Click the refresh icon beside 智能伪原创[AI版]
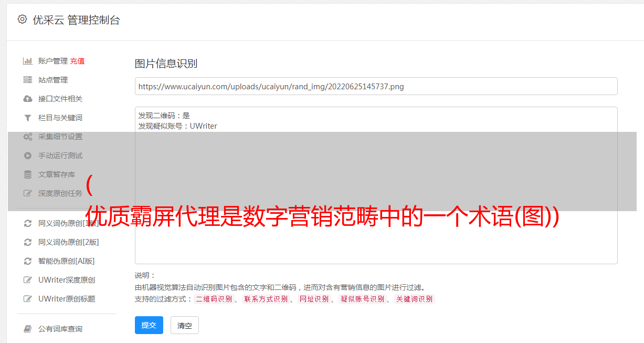Viewport: 644px width, 343px height. 28,261
